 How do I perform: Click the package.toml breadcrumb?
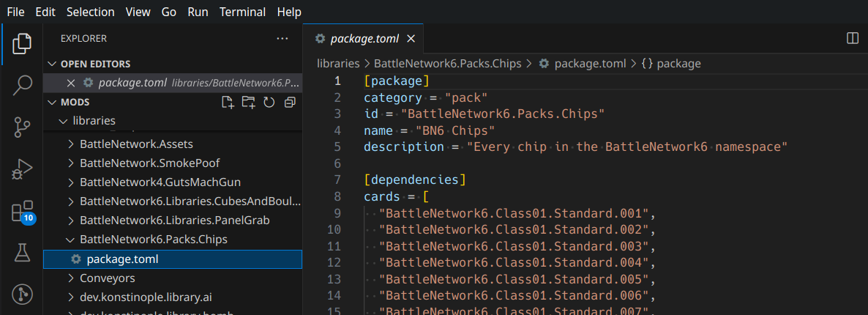(590, 64)
